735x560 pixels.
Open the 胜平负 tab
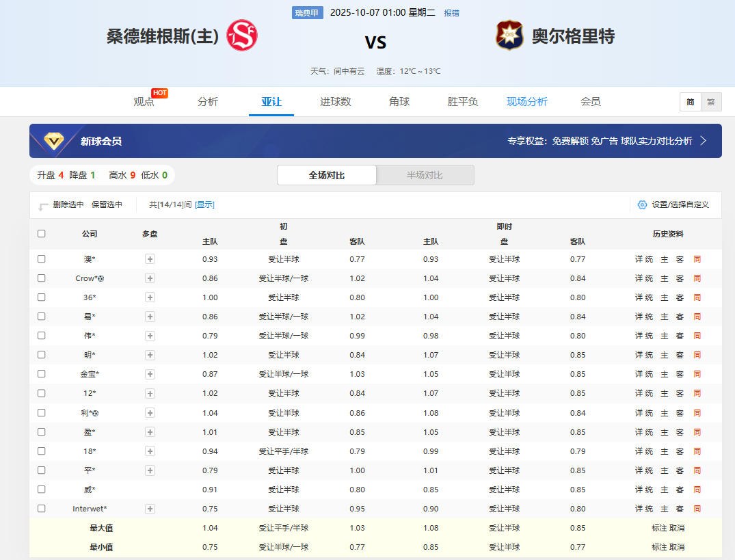pyautogui.click(x=462, y=101)
